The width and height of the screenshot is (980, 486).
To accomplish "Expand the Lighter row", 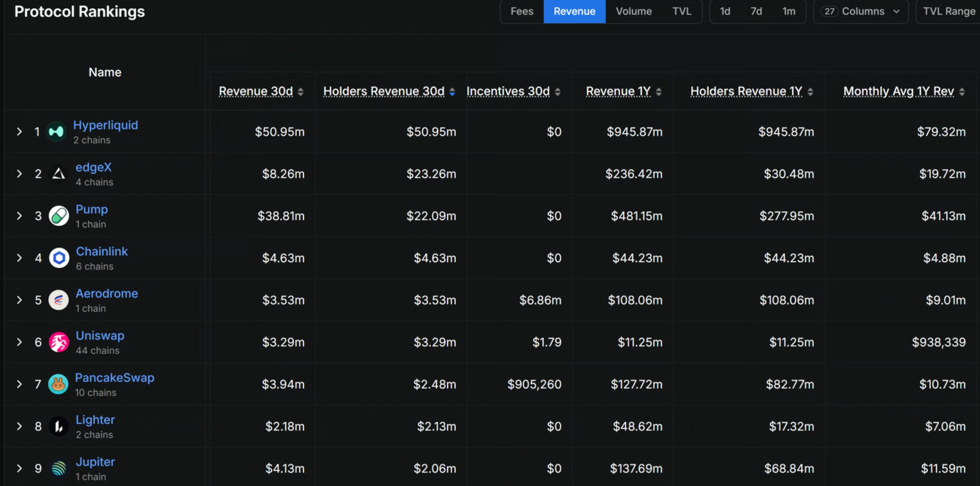I will point(19,426).
